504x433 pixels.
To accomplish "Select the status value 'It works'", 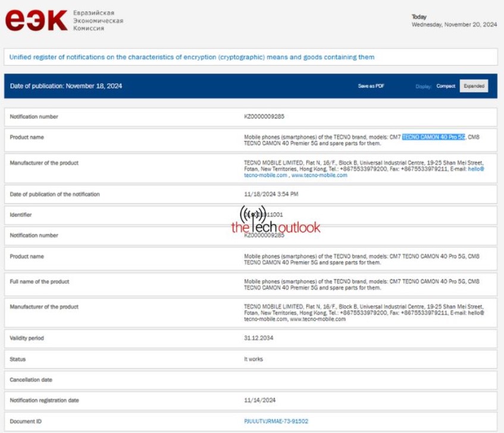I will 253,359.
